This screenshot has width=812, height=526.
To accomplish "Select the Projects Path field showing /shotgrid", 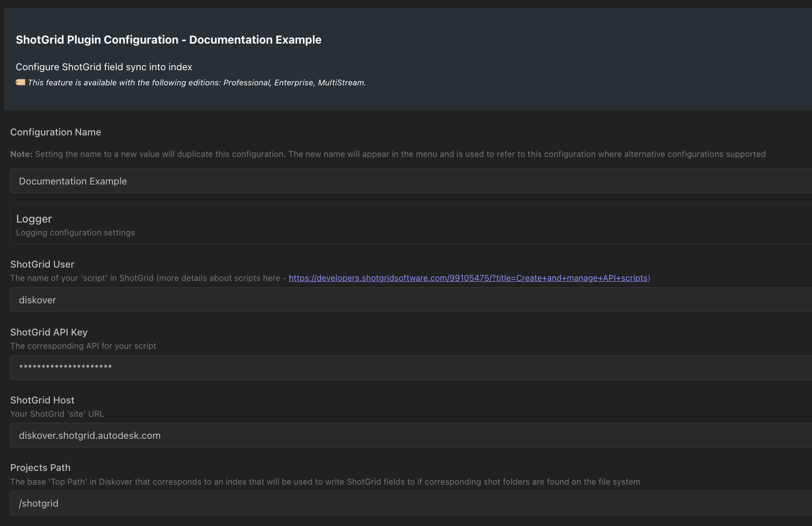I will [411, 503].
